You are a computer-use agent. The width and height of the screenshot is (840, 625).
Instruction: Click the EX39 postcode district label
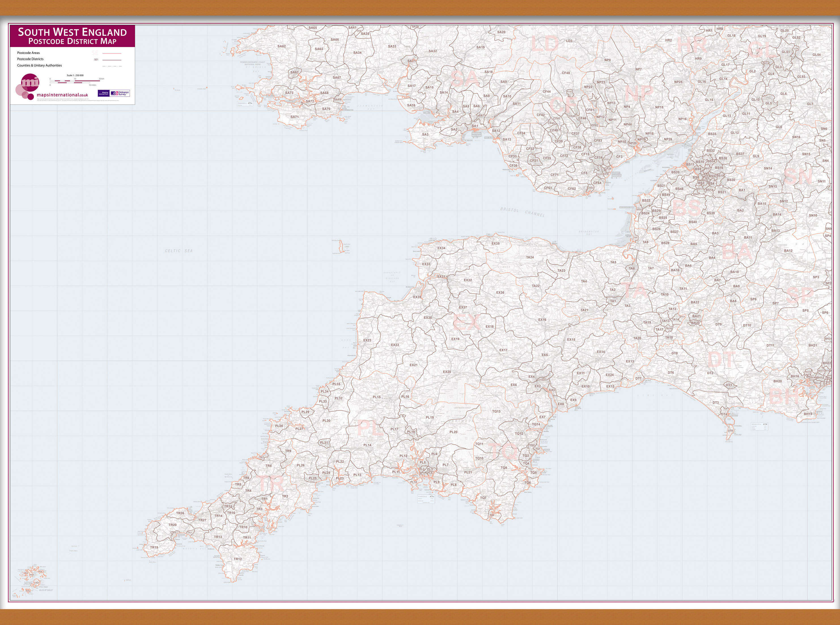[417, 297]
